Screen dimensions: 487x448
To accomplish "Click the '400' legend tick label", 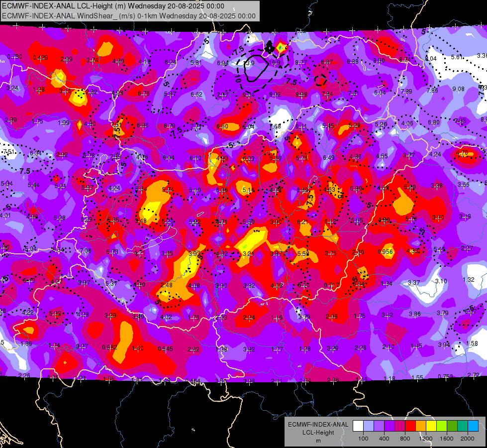I will [x=384, y=439].
